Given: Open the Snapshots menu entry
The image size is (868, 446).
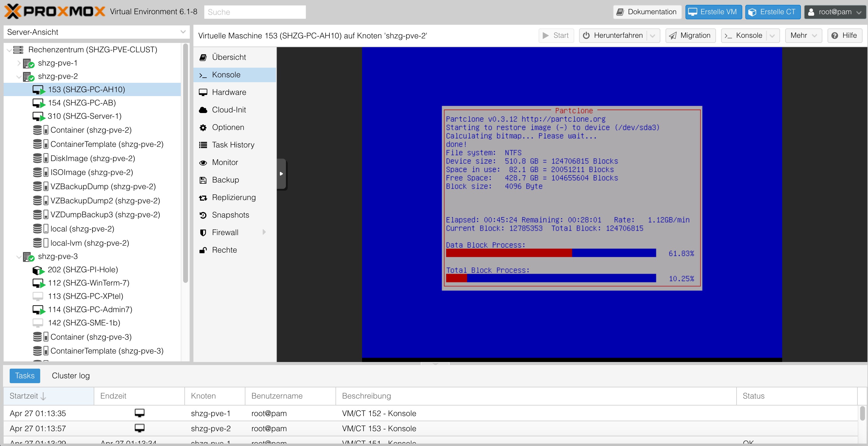Looking at the screenshot, I should point(235,215).
